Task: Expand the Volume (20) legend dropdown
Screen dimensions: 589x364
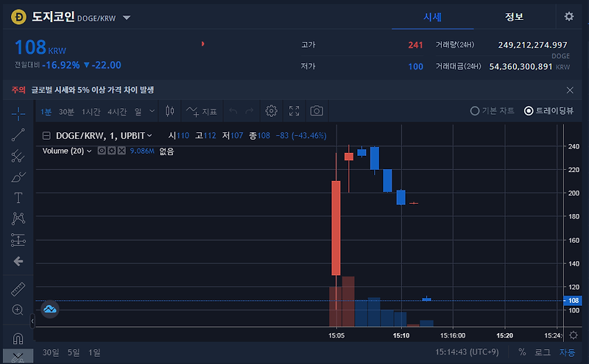Action: click(89, 151)
